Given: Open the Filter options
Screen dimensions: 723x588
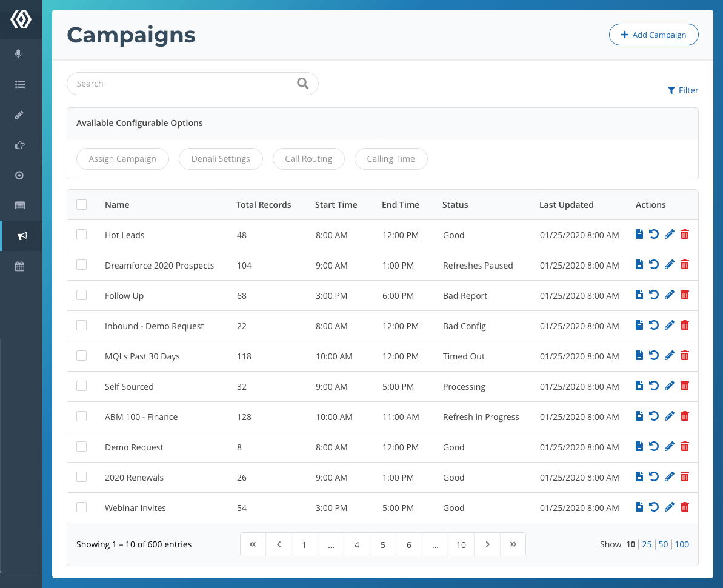Looking at the screenshot, I should pos(683,90).
